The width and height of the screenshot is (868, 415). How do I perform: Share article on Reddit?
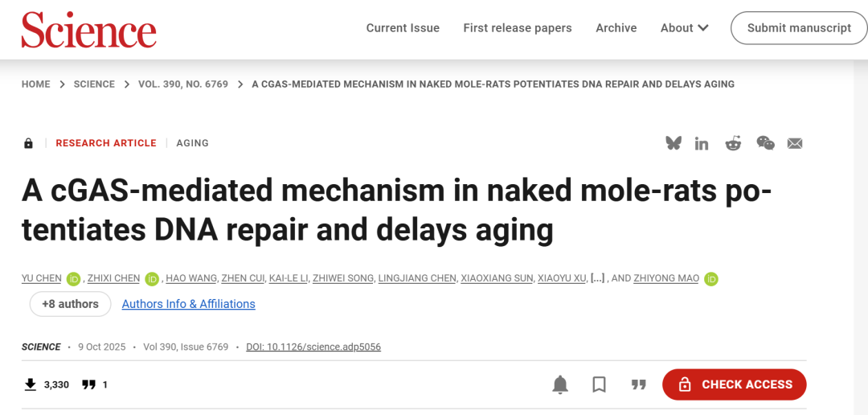point(733,143)
